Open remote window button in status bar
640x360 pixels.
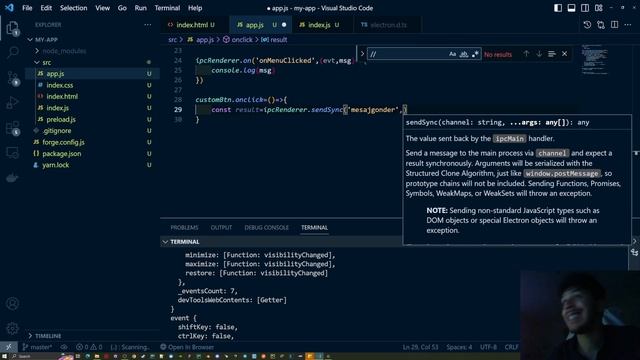coord(9,347)
